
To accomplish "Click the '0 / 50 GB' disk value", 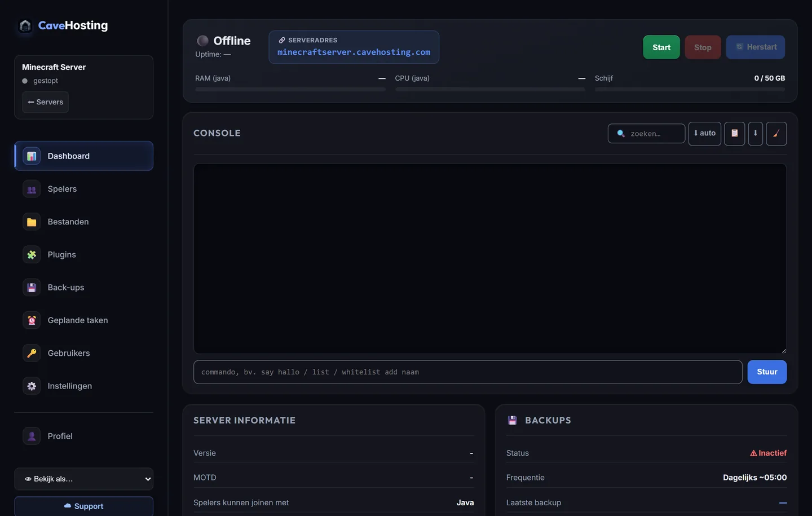I will (770, 78).
